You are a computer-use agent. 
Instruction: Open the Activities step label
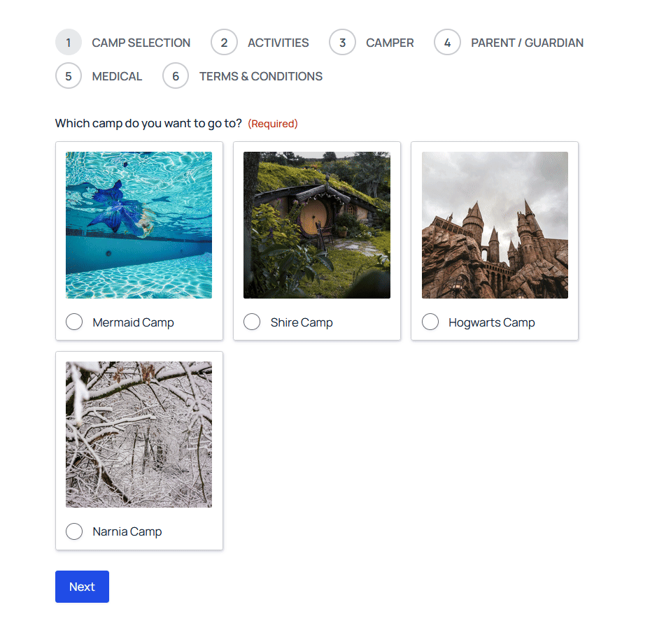coord(278,43)
